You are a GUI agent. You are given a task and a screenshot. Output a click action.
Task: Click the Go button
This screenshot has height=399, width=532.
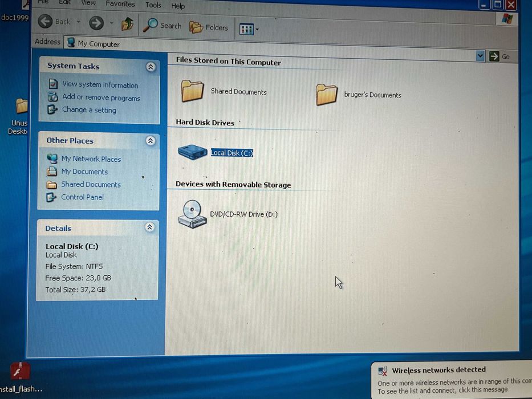pyautogui.click(x=499, y=56)
